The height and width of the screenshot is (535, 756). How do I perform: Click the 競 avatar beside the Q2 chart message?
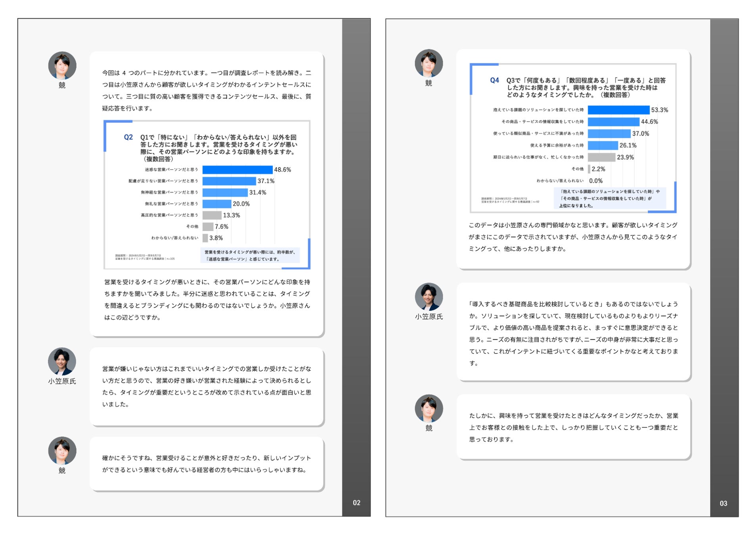click(62, 65)
